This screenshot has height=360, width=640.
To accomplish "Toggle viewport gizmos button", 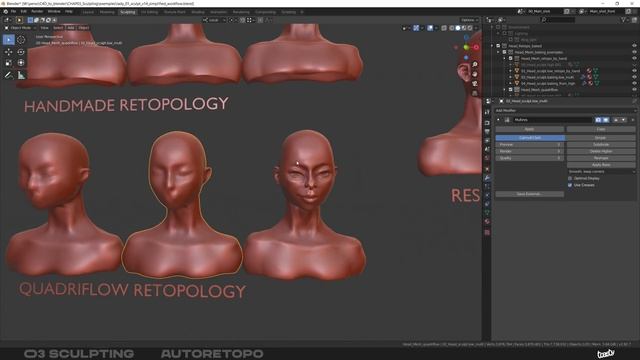I will (416, 28).
